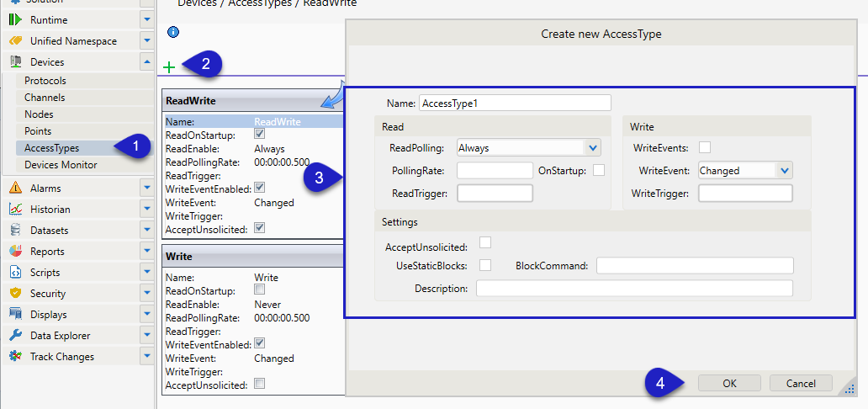Toggle the WriteEvents checkbox
868x409 pixels.
pyautogui.click(x=705, y=147)
